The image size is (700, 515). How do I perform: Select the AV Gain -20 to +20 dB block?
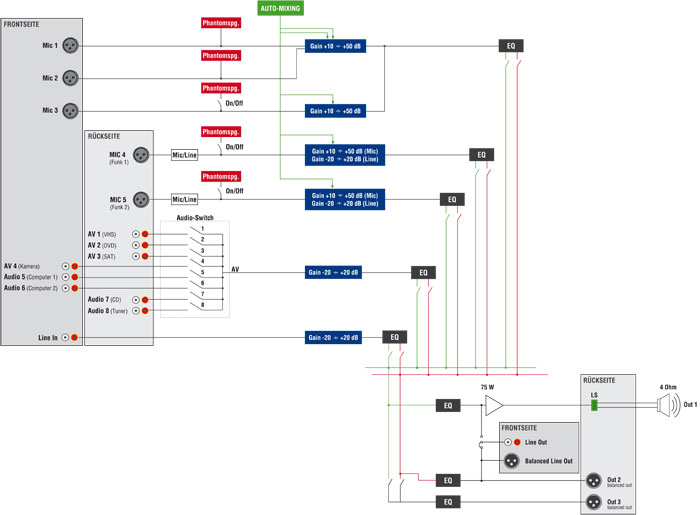pos(333,272)
